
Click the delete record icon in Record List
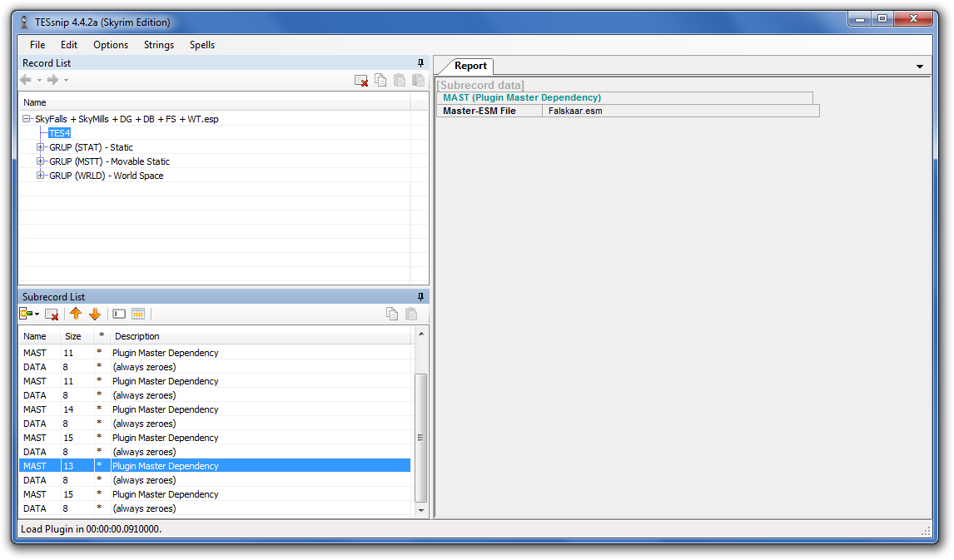361,80
